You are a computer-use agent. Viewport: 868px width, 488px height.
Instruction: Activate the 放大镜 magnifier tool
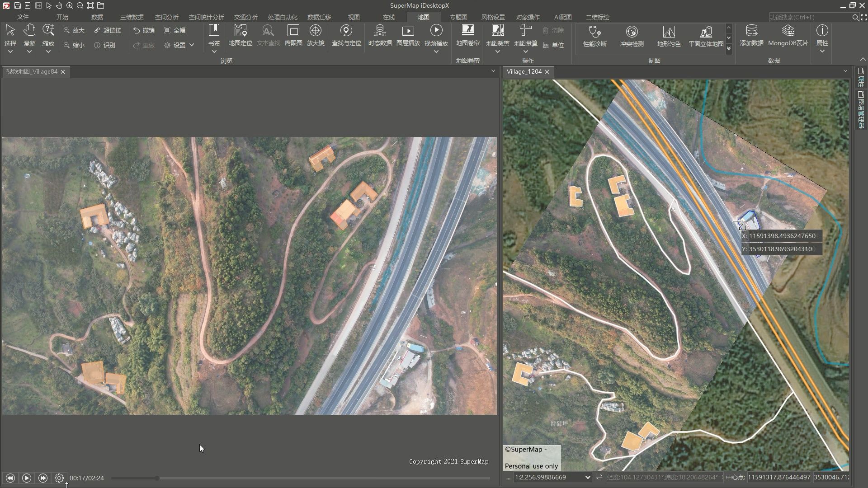tap(316, 35)
